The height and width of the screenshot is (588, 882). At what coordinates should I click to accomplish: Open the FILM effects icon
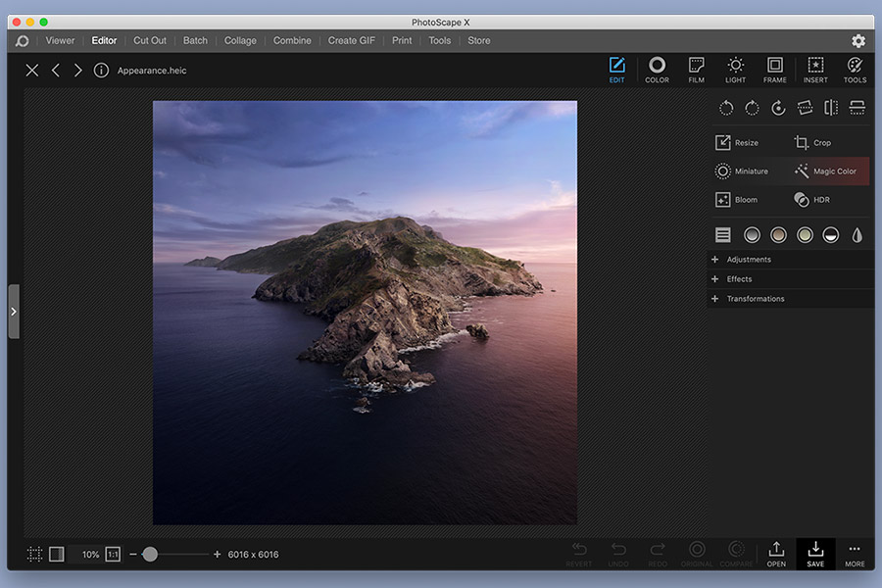(696, 70)
